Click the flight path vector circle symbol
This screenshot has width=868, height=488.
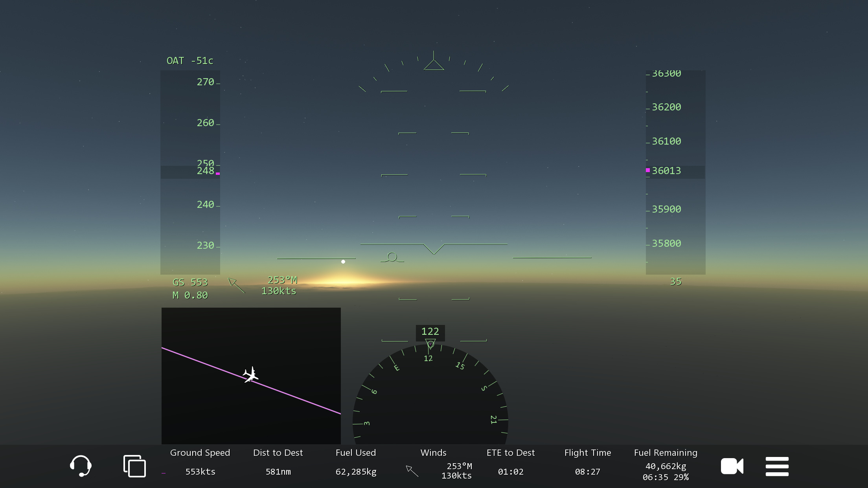(392, 257)
